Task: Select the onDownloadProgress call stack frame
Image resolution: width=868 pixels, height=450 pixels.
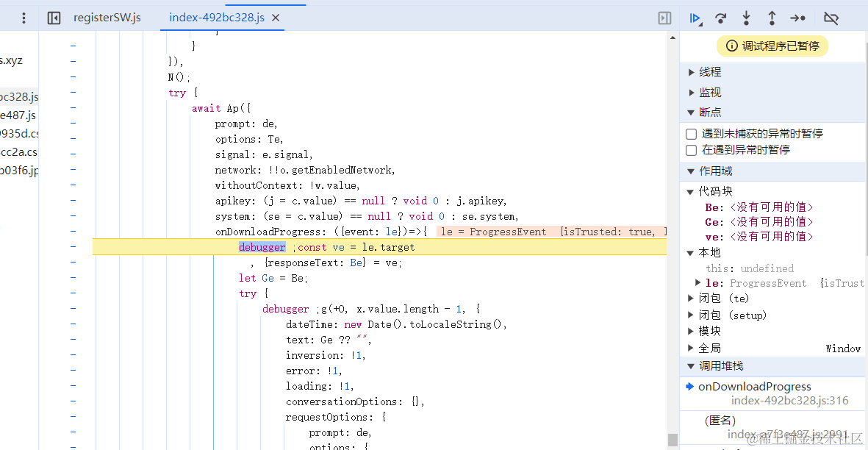Action: point(772,393)
